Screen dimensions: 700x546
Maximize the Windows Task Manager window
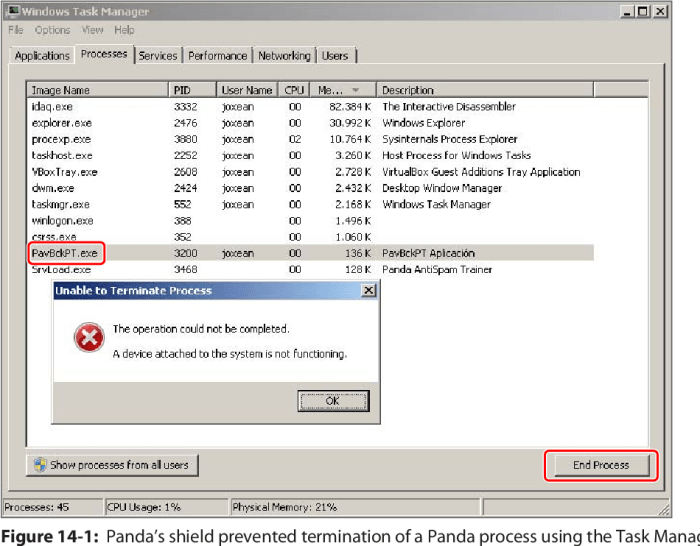pyautogui.click(x=643, y=11)
